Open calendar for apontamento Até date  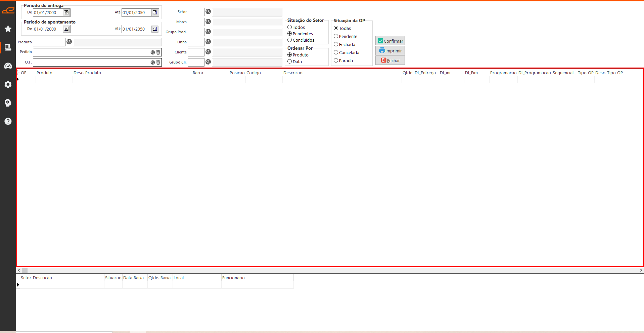pyautogui.click(x=155, y=29)
